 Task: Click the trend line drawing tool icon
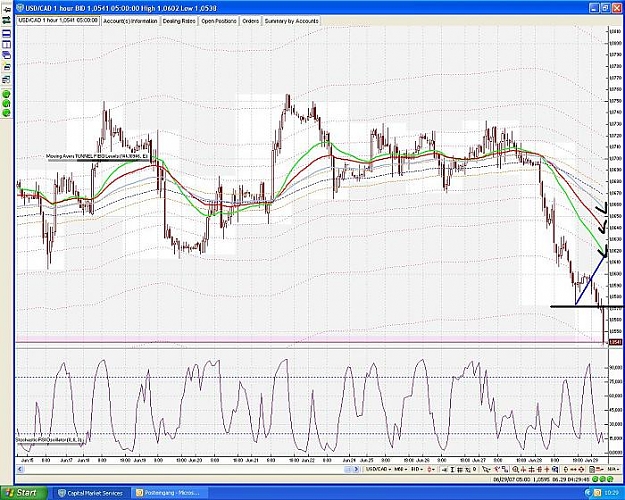468,469
